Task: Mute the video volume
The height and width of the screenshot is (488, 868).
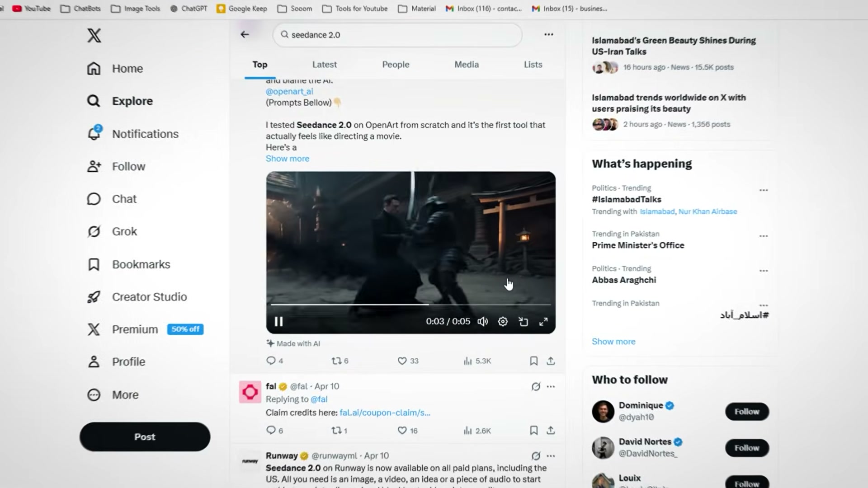Action: [482, 321]
